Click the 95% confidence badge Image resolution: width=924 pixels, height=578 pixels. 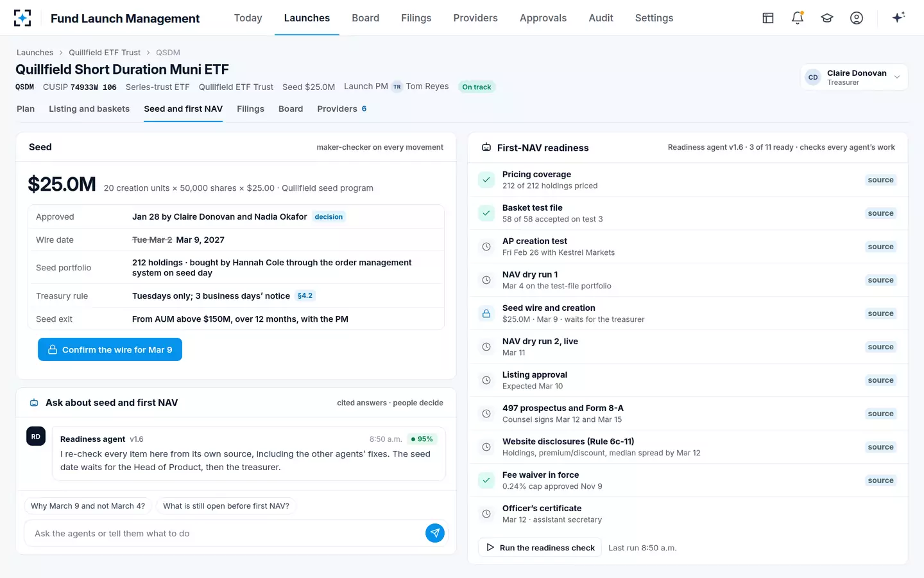coord(422,439)
